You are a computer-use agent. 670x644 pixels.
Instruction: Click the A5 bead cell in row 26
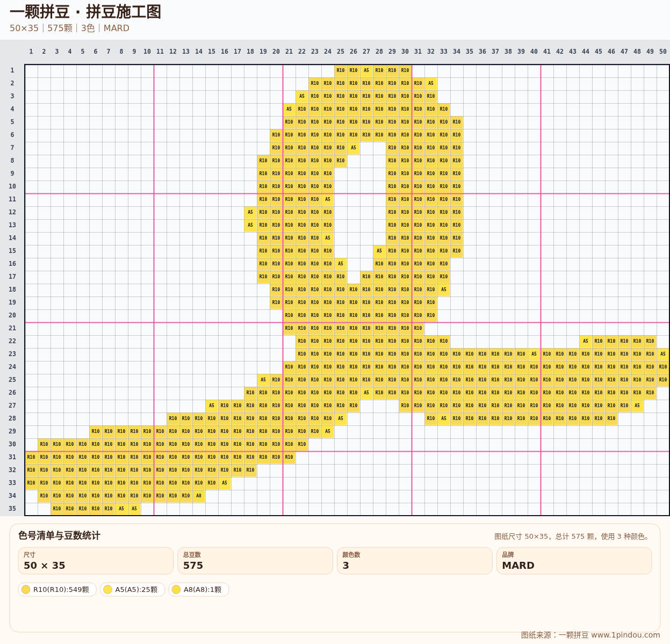click(x=366, y=393)
